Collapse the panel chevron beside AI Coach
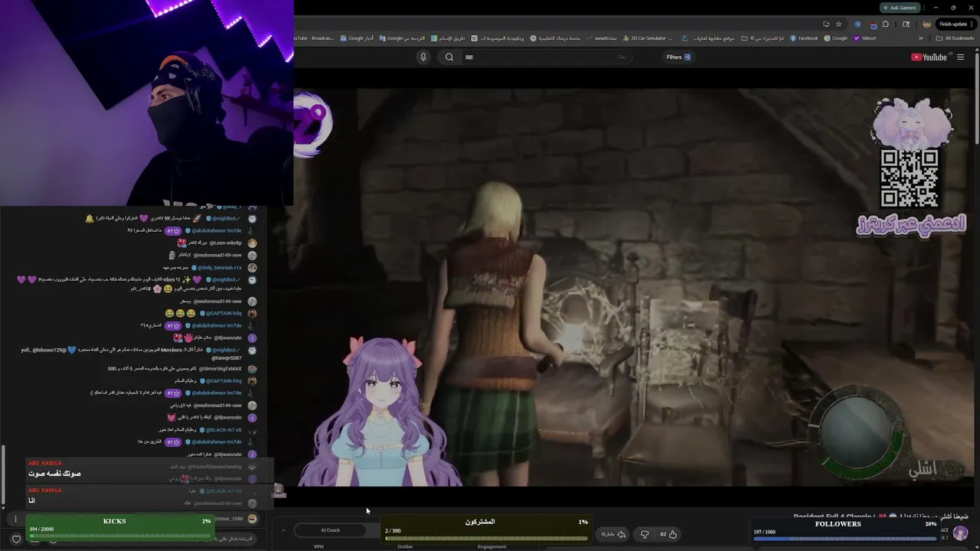Viewport: 980px width, 551px height. point(283,530)
